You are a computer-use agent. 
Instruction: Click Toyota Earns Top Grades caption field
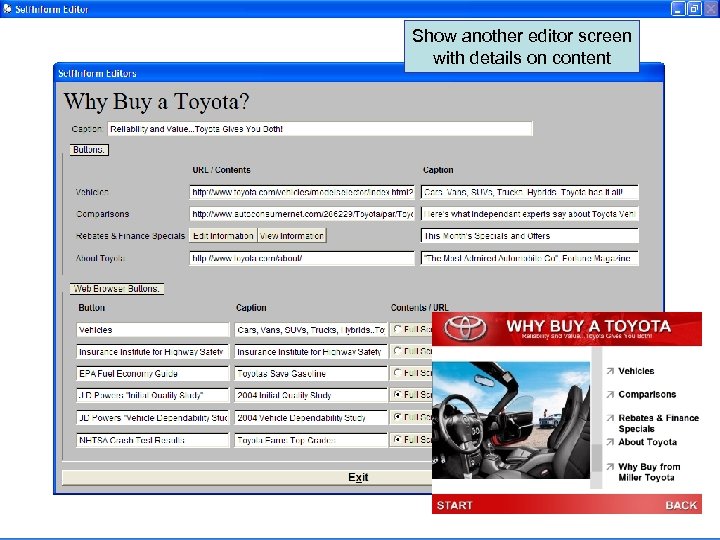pyautogui.click(x=311, y=440)
